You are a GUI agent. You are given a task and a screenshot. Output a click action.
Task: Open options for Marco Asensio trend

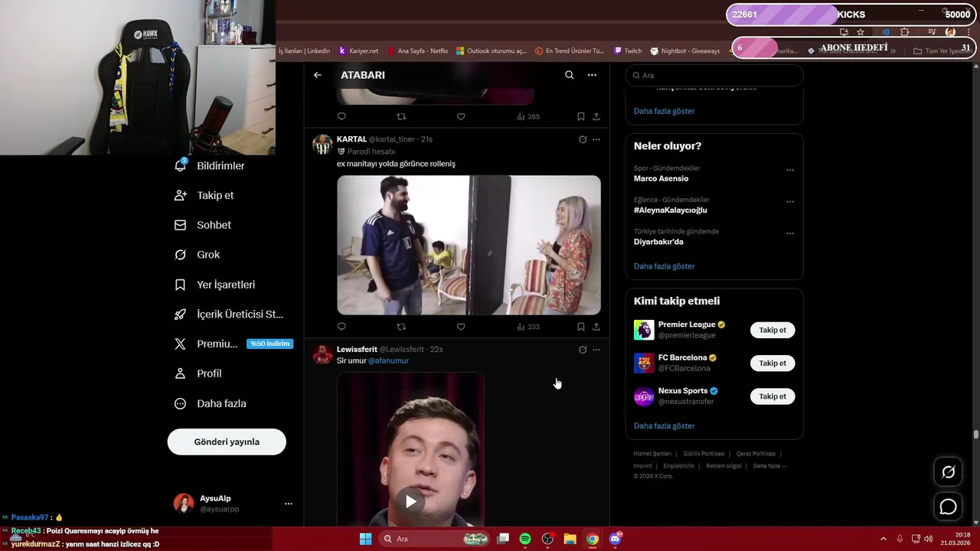click(x=790, y=171)
